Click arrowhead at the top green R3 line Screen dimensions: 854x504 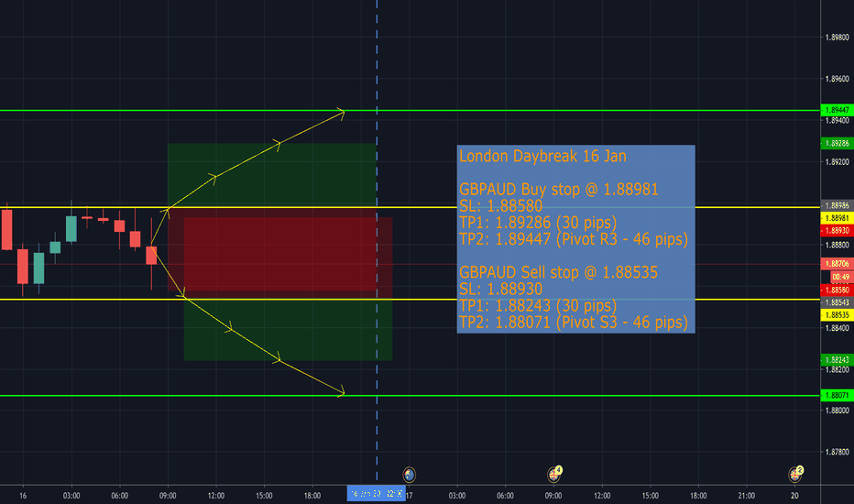tap(341, 114)
